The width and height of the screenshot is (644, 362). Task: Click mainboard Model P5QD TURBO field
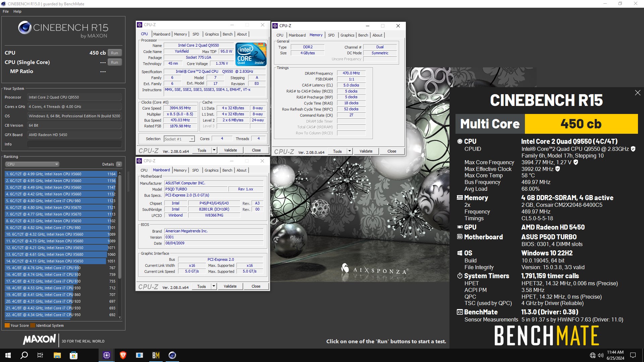196,189
